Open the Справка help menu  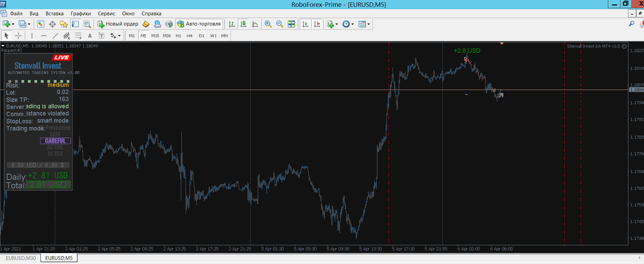151,13
